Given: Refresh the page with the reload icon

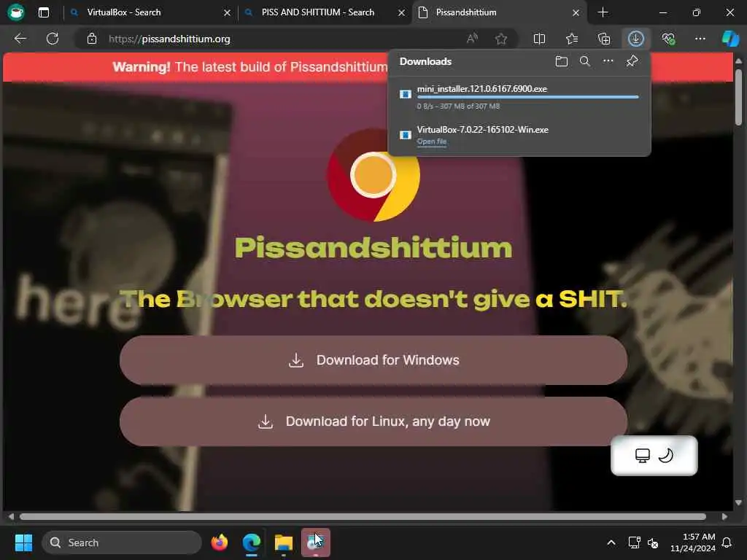Looking at the screenshot, I should click(53, 39).
